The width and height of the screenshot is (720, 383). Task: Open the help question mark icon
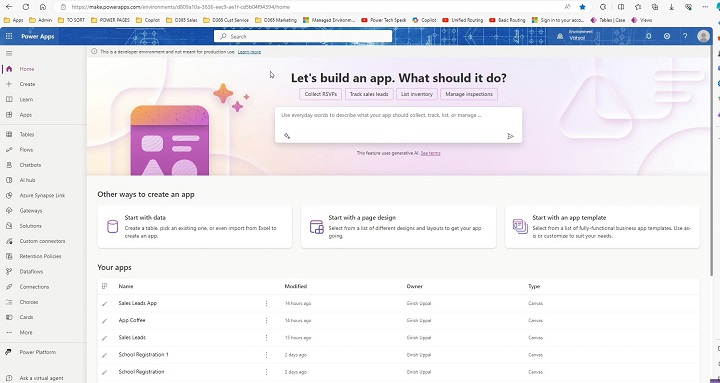pyautogui.click(x=685, y=36)
